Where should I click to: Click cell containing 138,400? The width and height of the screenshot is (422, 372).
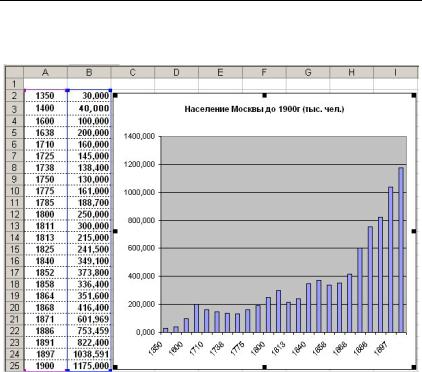89,168
